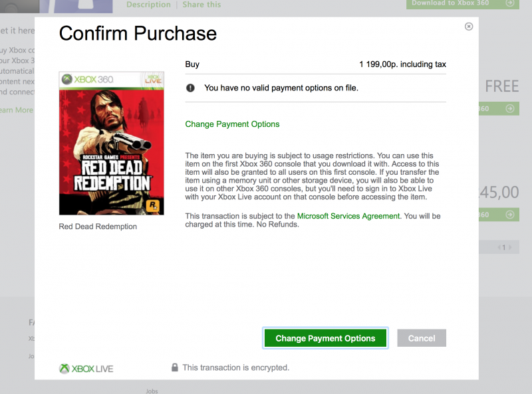Click the FREE price on background page
Screen dimensions: 532x394
click(x=502, y=86)
